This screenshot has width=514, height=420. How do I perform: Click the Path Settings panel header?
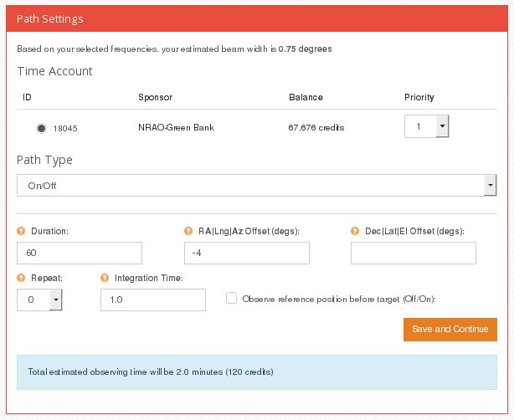tap(257, 18)
